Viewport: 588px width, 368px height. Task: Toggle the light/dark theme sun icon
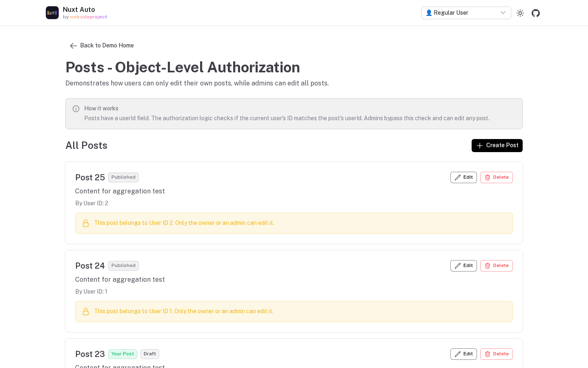coord(520,13)
